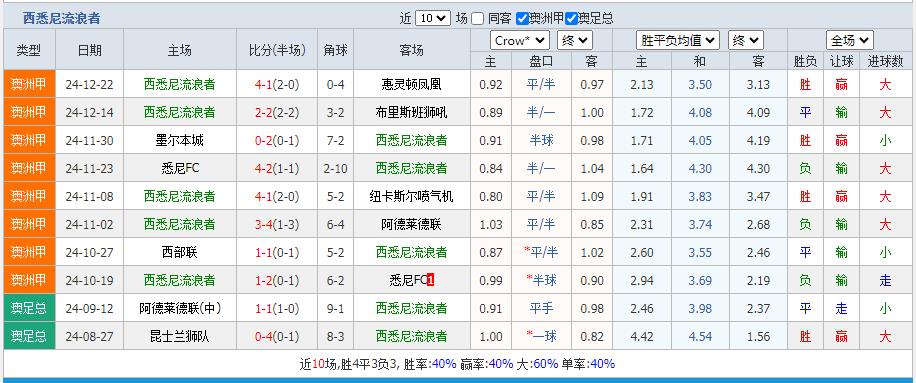Screen dimensions: 916x383
Task: Click the corner count 2-10
Action: click(x=335, y=169)
